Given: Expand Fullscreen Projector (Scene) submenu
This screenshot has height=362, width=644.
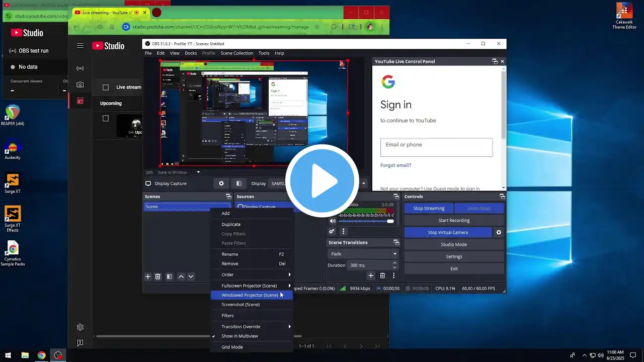Looking at the screenshot, I should [252, 286].
